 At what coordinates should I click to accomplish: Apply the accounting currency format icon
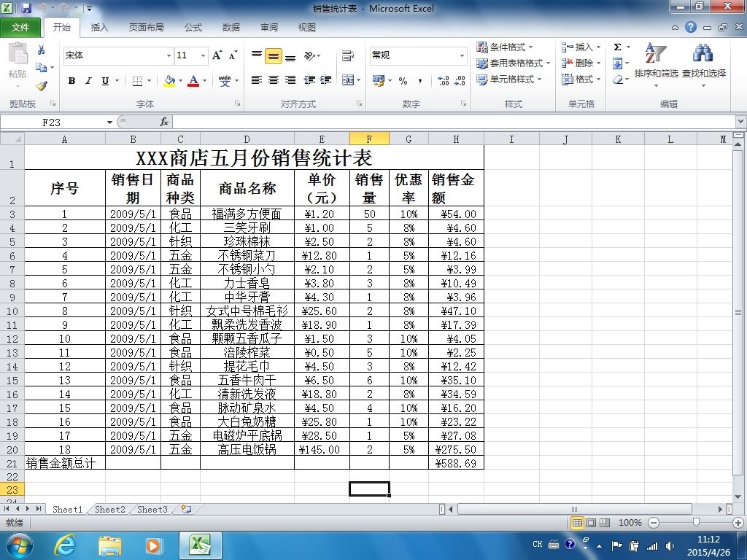[379, 80]
